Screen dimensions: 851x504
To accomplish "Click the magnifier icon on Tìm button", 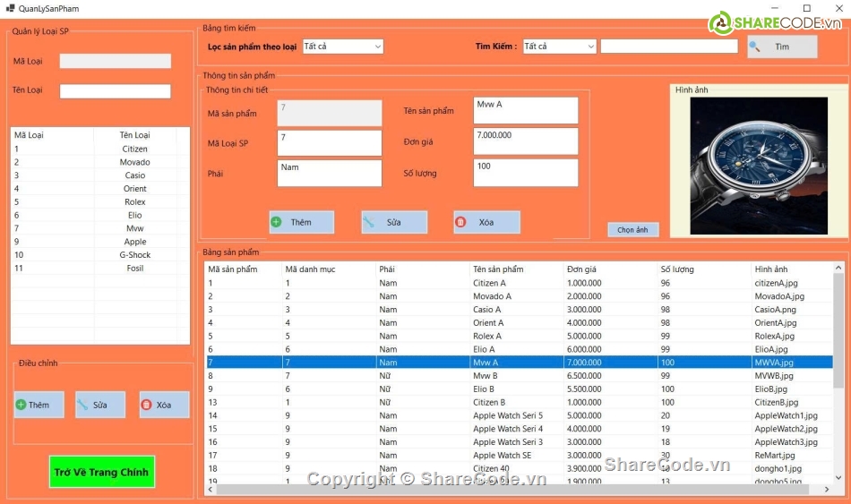I will 754,47.
